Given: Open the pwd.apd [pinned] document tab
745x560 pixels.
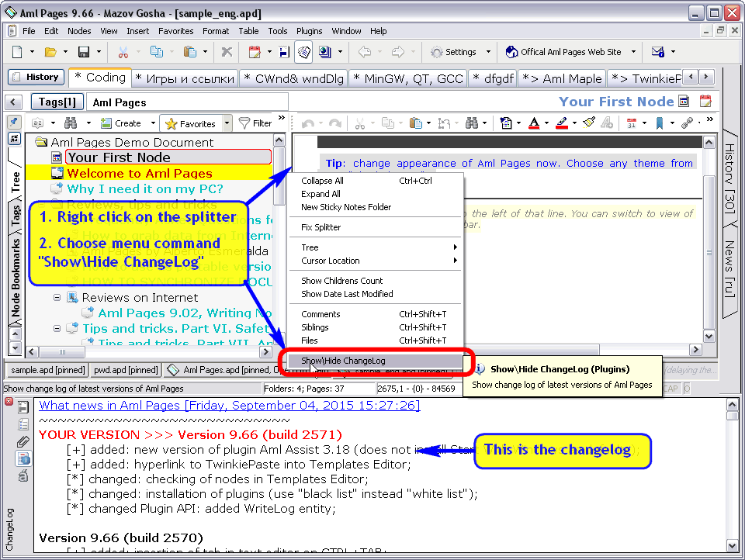Looking at the screenshot, I should (126, 370).
